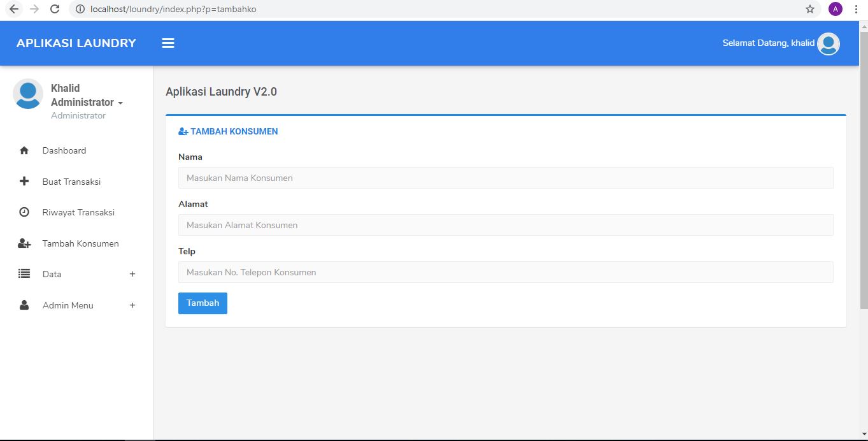Bookmark this page with the star icon
Screen dimensions: 868x441
[809, 9]
